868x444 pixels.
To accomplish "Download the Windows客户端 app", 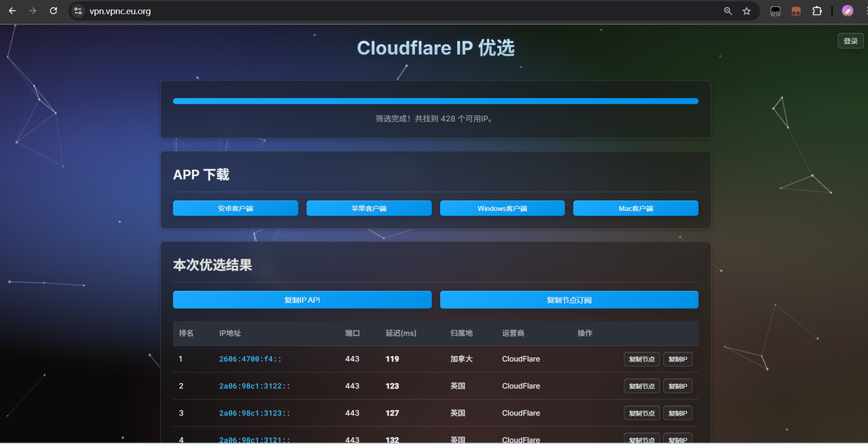I will (x=502, y=208).
